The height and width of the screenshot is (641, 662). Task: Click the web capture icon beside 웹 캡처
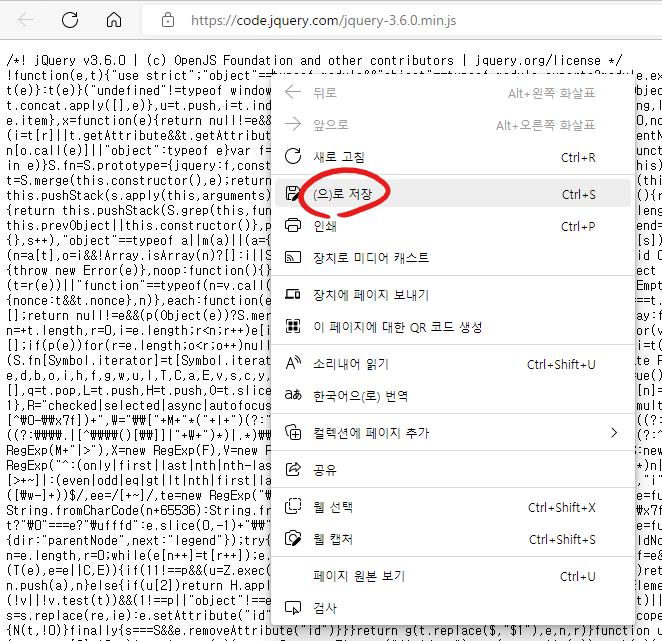pyautogui.click(x=293, y=539)
